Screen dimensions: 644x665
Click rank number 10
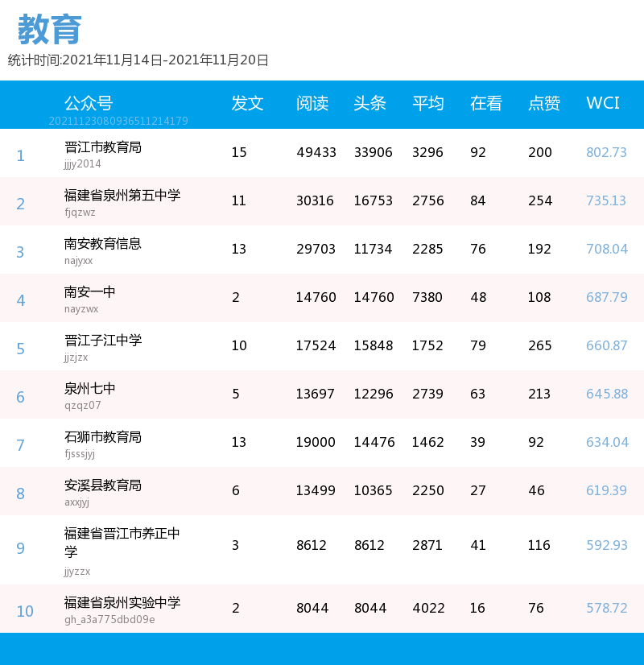tap(25, 611)
